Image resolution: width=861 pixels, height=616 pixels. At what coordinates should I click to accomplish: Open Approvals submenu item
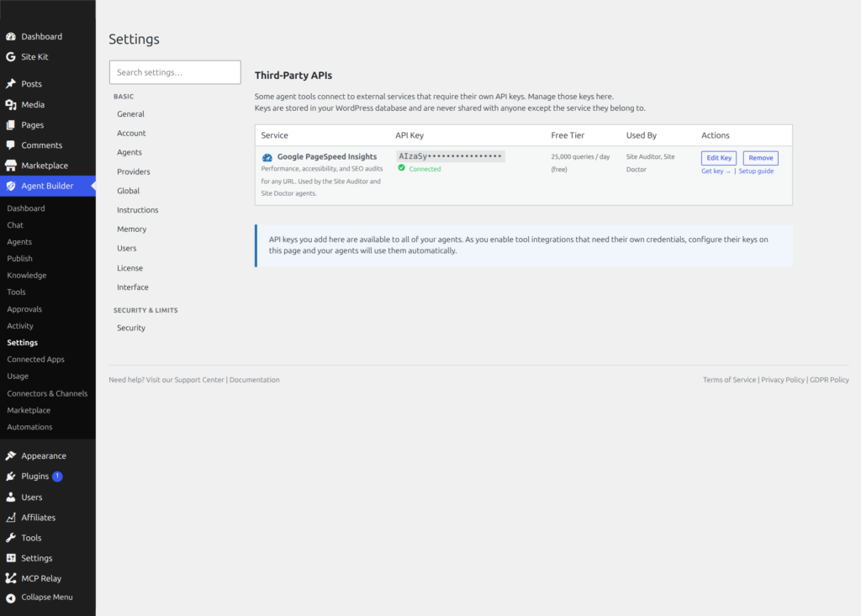tap(24, 309)
